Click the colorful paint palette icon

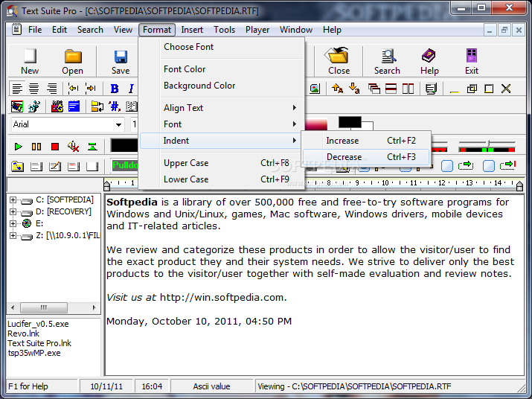pyautogui.click(x=16, y=106)
